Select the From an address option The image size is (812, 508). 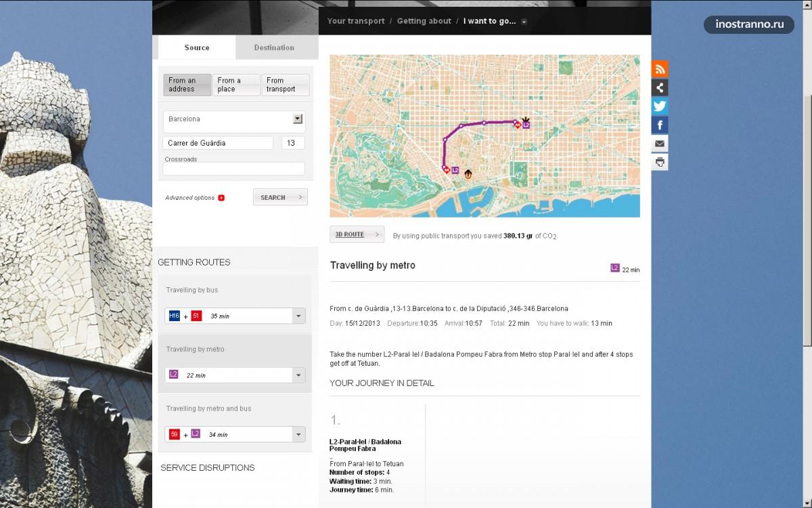187,85
